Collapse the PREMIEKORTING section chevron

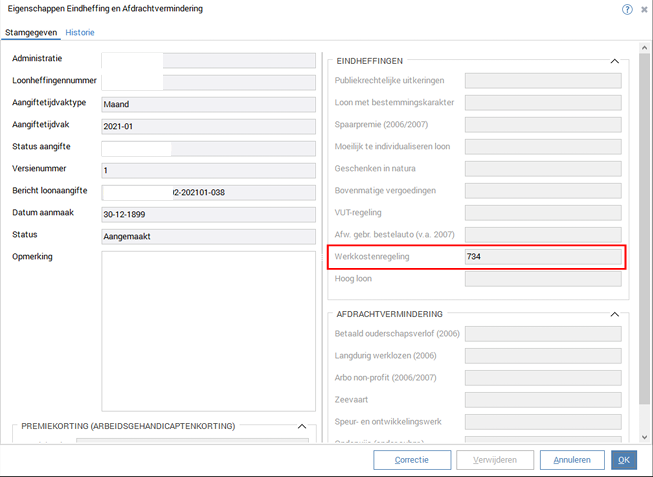[303, 426]
